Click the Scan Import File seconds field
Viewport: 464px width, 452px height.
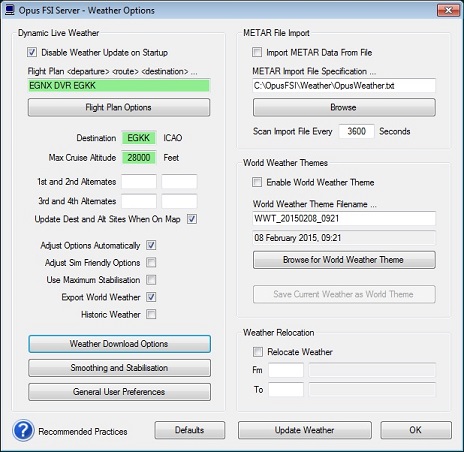pyautogui.click(x=356, y=131)
